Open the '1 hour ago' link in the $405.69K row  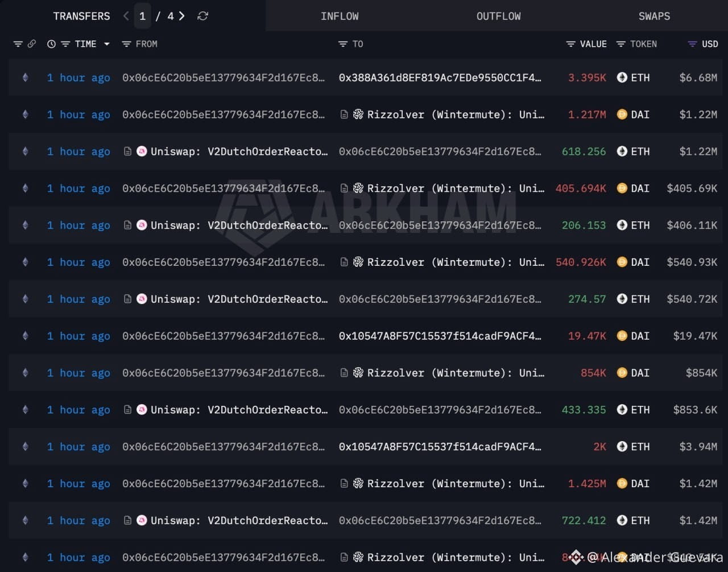coord(78,189)
